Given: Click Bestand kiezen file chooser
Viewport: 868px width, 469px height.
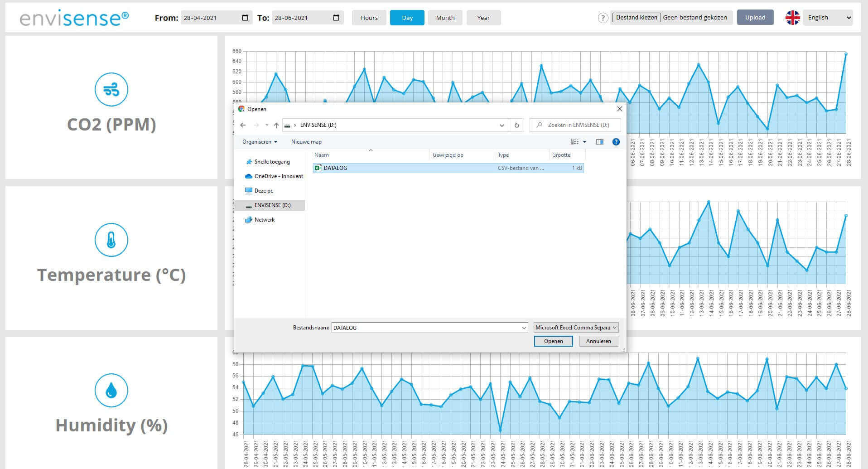Looking at the screenshot, I should pyautogui.click(x=637, y=17).
